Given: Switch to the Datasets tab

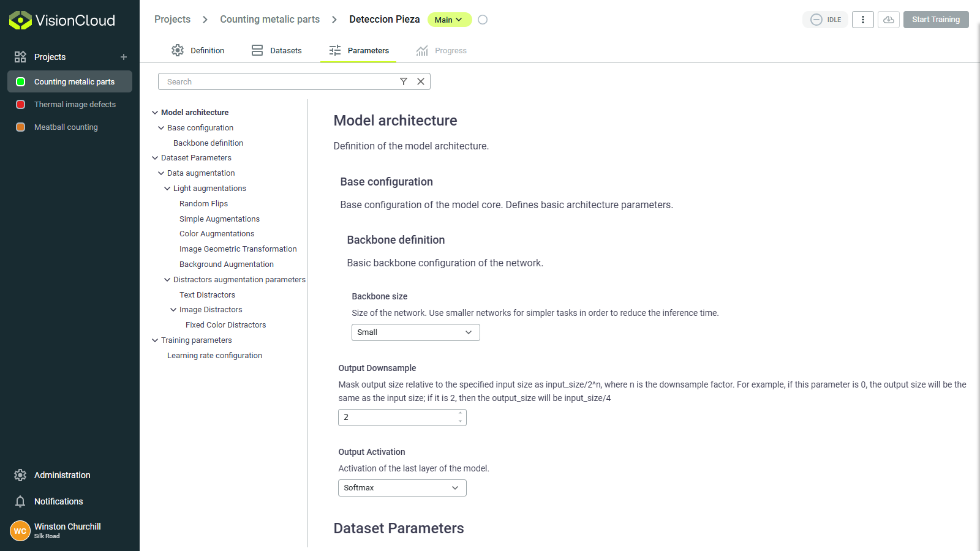Looking at the screenshot, I should (285, 50).
